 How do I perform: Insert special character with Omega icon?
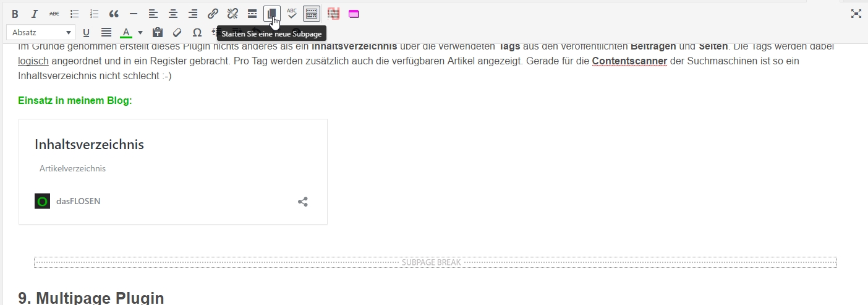197,33
